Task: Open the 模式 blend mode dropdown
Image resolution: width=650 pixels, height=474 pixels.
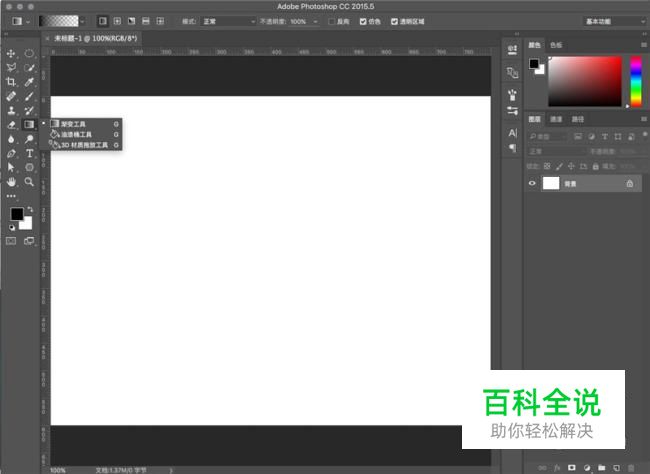Action: (x=228, y=21)
